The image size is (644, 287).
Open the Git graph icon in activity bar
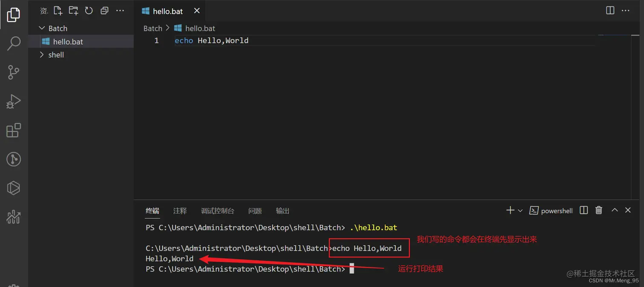tap(14, 159)
